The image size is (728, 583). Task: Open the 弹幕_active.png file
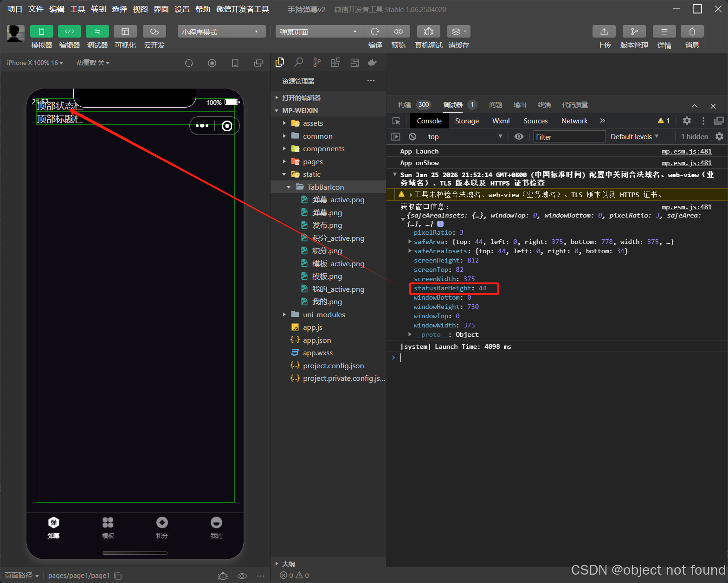328,199
